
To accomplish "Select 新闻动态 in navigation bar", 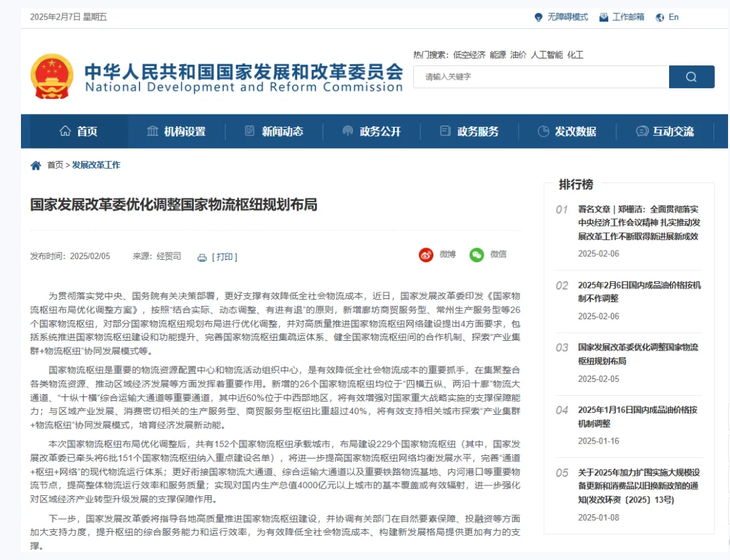I will tap(274, 131).
